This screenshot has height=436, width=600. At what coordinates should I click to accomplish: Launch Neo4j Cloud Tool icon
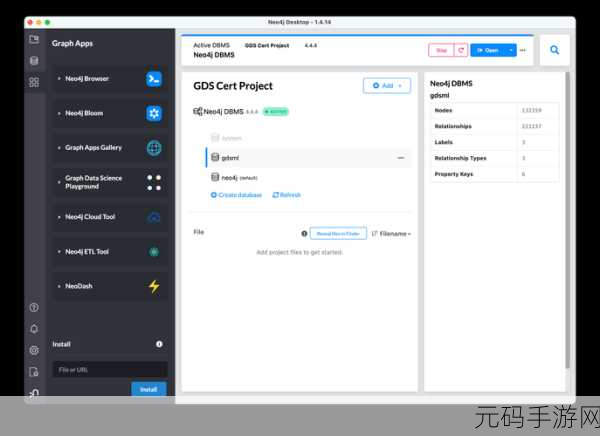tap(154, 217)
